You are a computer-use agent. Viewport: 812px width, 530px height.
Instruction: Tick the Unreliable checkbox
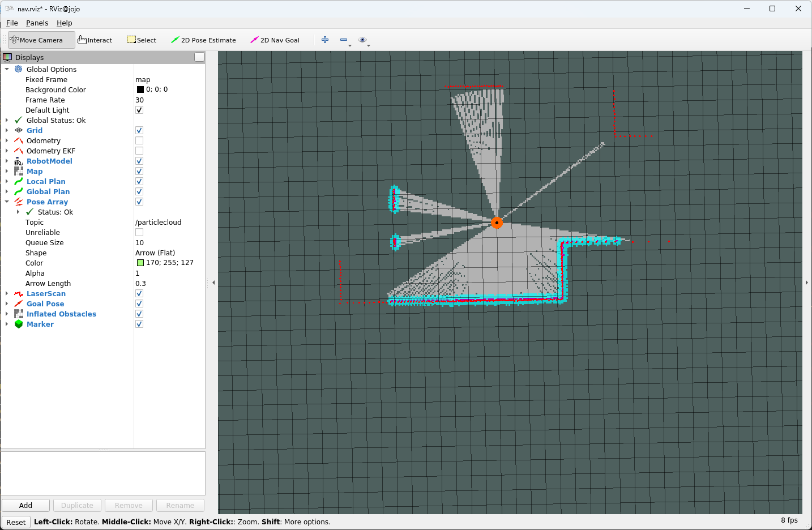tap(139, 233)
